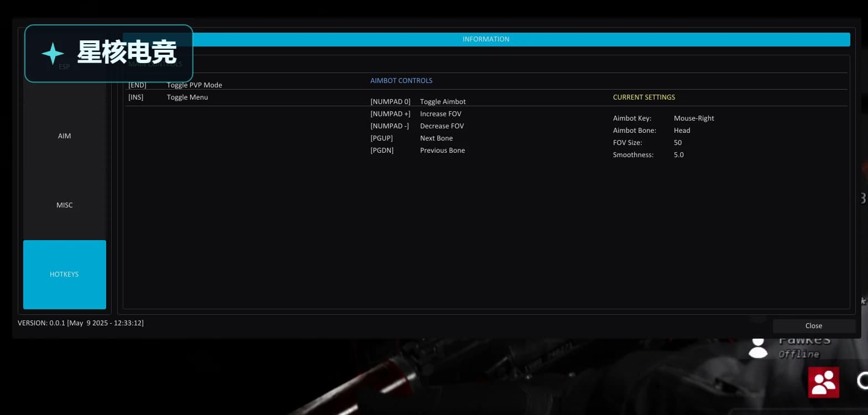The width and height of the screenshot is (868, 415).
Task: Open the MISC tab
Action: click(x=65, y=205)
